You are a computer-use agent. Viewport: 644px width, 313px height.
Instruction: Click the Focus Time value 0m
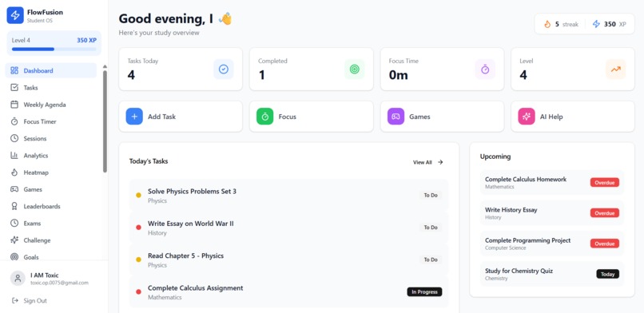(x=399, y=75)
